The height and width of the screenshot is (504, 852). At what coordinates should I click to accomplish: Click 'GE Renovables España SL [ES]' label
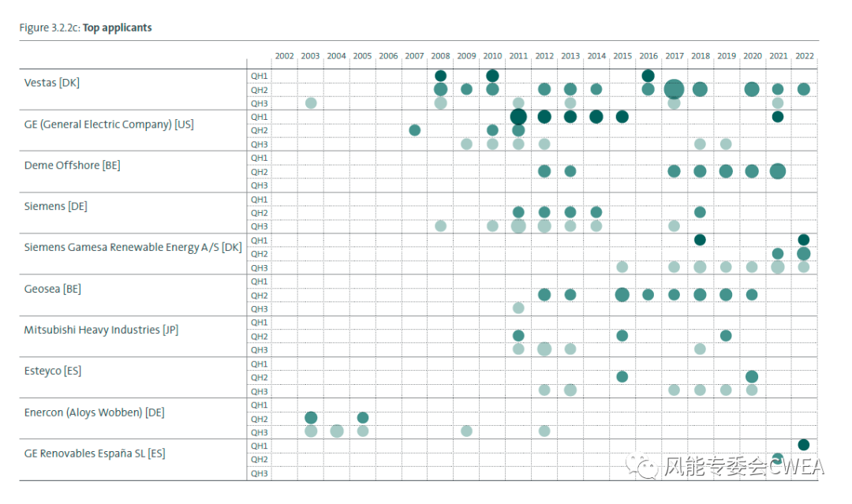point(95,454)
